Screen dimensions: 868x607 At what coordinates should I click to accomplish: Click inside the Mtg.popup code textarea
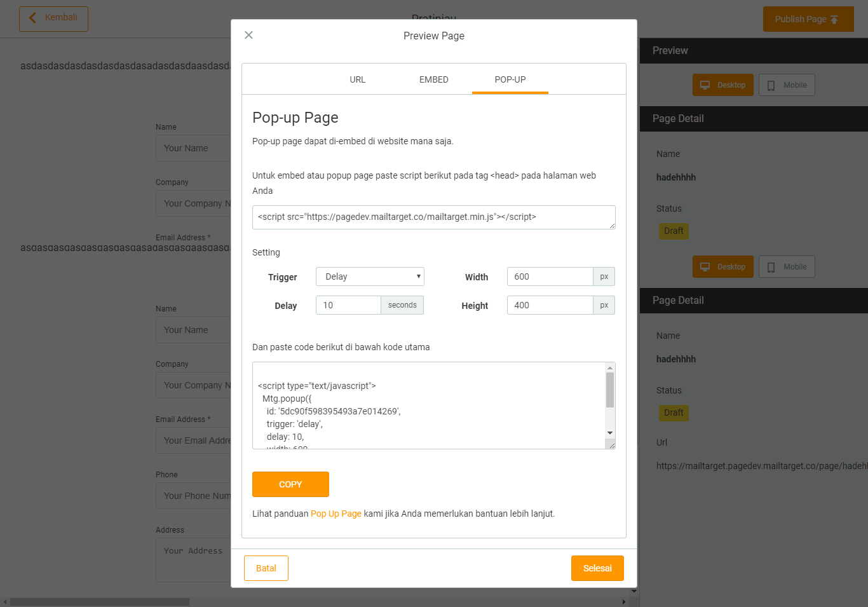[x=429, y=406]
